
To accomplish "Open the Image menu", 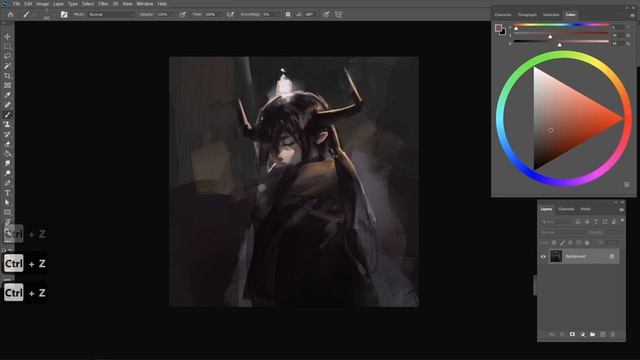I will pos(42,4).
